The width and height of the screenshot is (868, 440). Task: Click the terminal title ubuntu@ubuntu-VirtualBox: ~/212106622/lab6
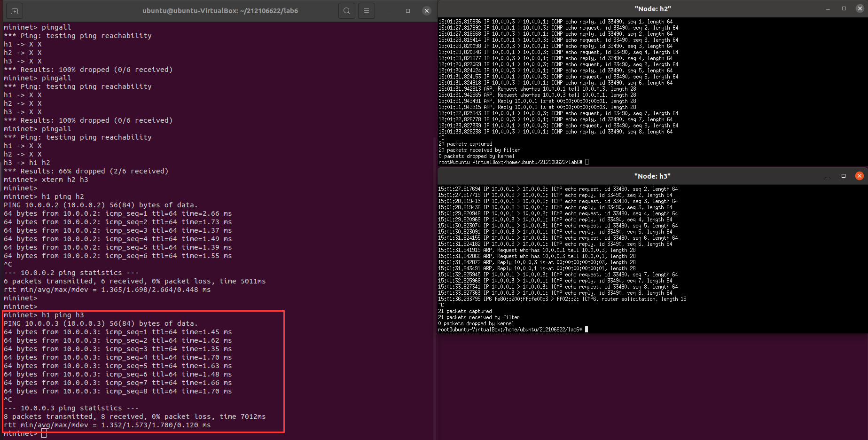pyautogui.click(x=220, y=11)
